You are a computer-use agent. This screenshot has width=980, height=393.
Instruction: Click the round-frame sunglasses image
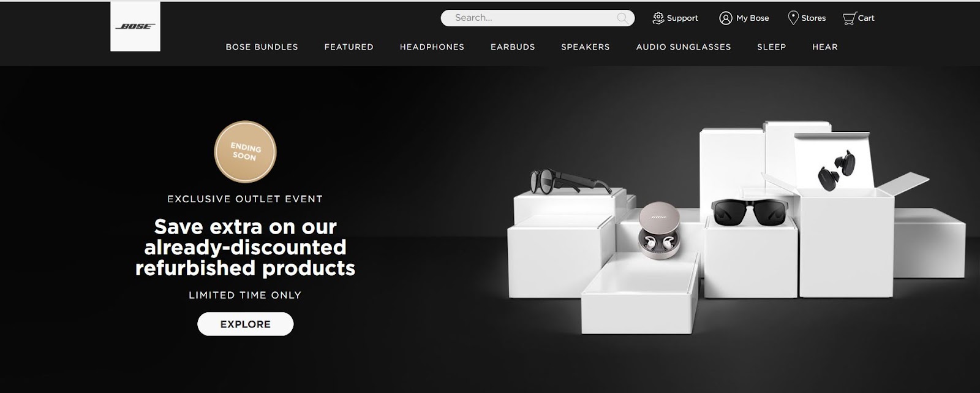[570, 182]
